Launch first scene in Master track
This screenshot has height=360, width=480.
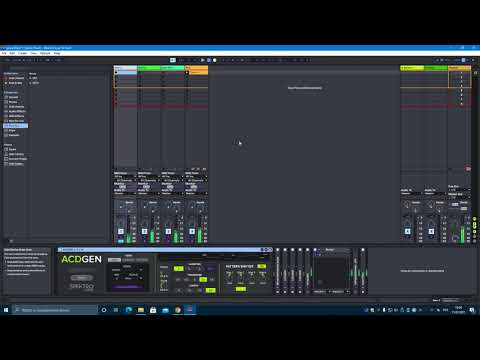[461, 72]
